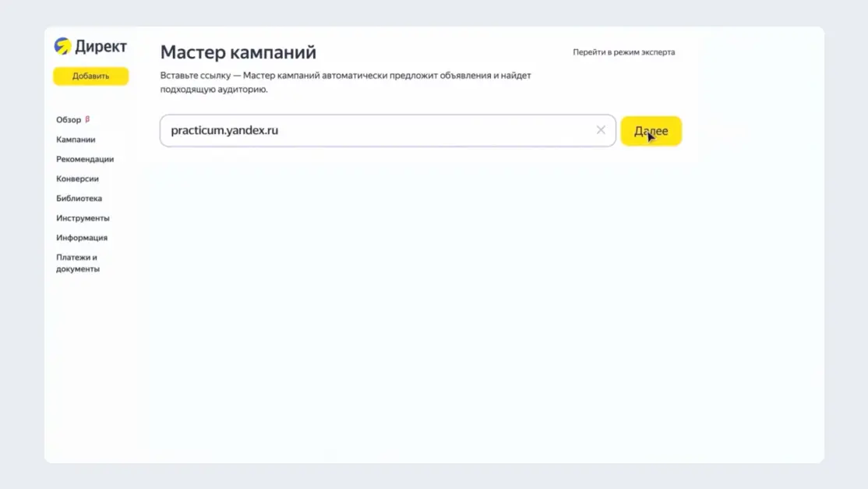The width and height of the screenshot is (868, 489).
Task: Click the yellow Добавить button
Action: point(91,76)
